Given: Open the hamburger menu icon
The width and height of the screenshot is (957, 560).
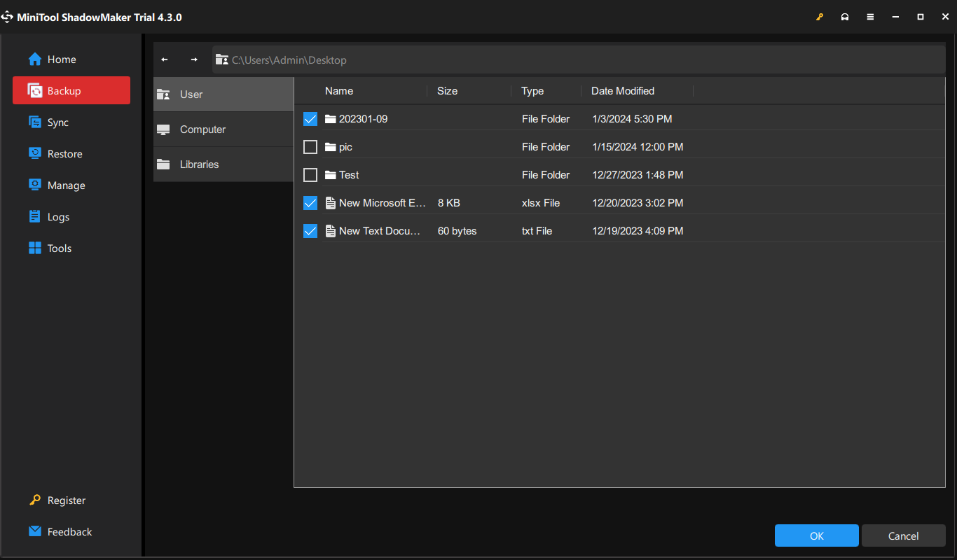Looking at the screenshot, I should tap(870, 17).
